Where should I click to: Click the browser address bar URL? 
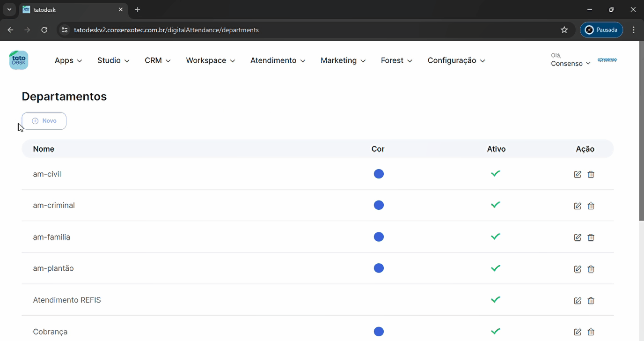166,30
